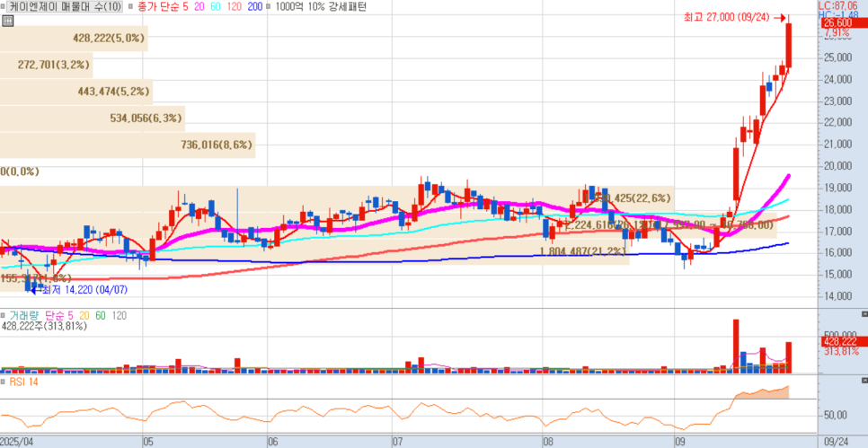
Task: Close the volume panel with its corner button
Action: [x=864, y=313]
